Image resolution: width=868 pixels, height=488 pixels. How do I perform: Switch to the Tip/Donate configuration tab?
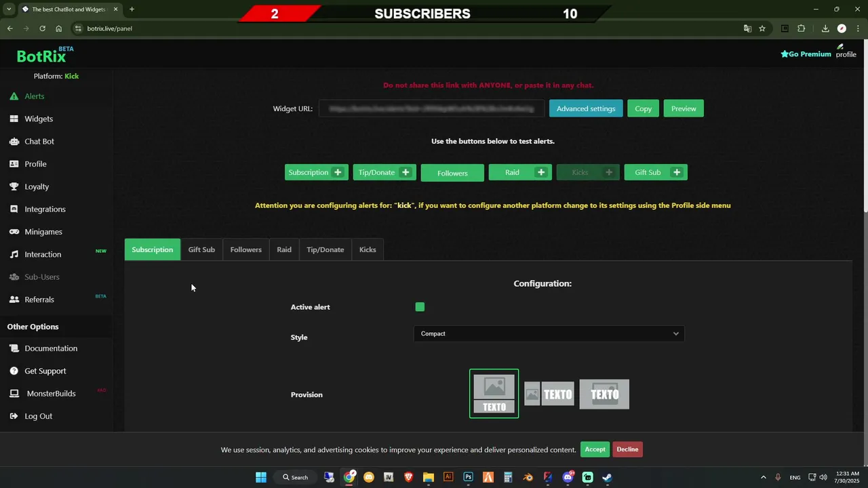pos(325,249)
